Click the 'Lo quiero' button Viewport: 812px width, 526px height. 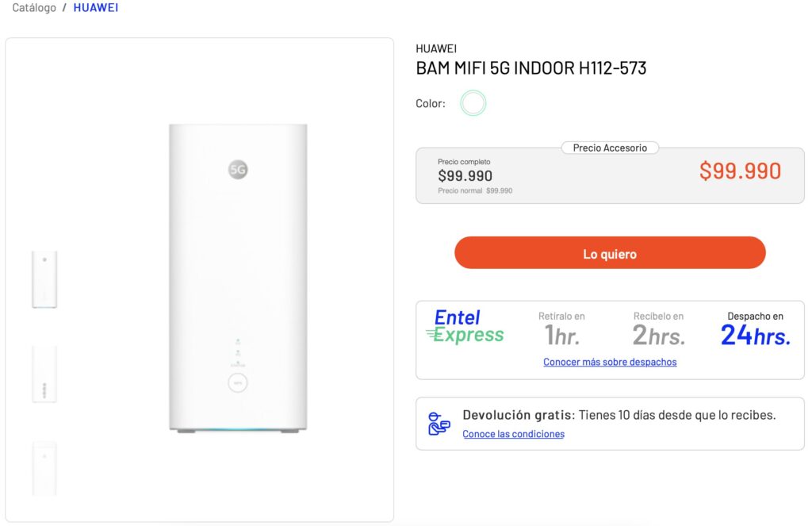tap(610, 253)
